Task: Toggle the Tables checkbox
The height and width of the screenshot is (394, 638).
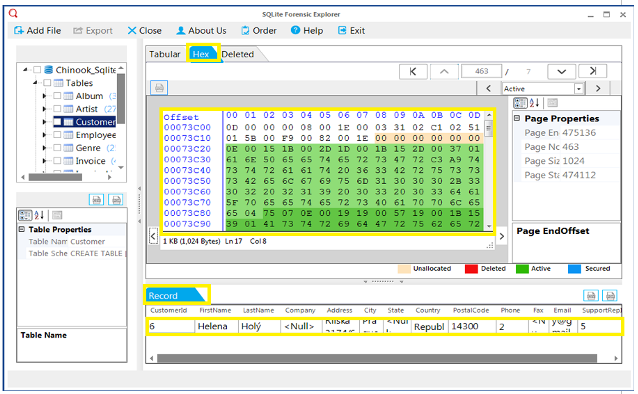Action: coord(47,83)
